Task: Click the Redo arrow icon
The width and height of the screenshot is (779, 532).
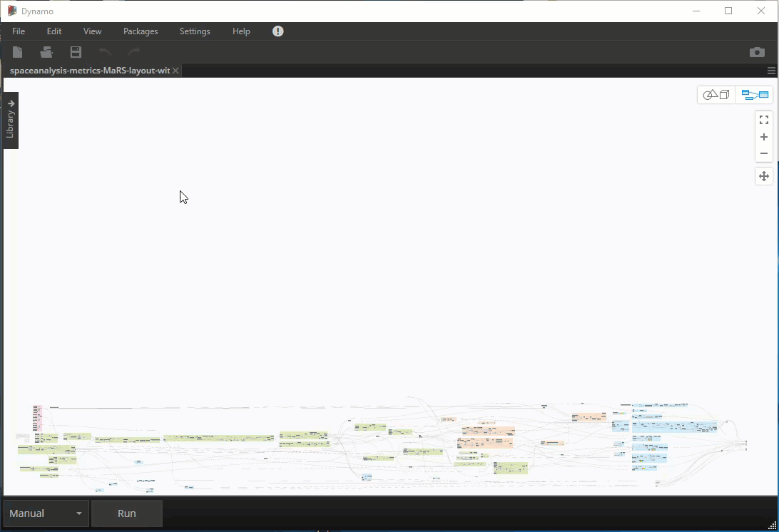Action: tap(133, 52)
